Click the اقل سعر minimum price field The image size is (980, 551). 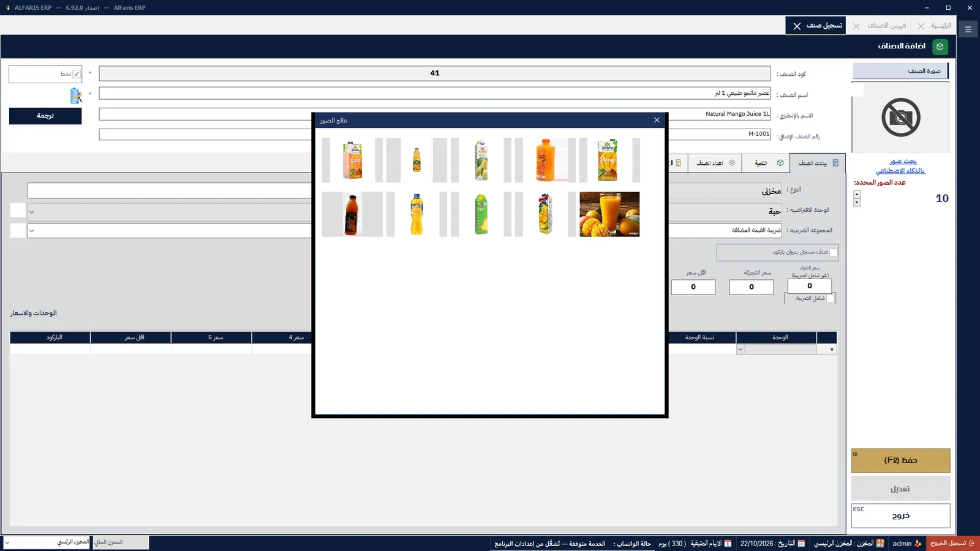coord(693,287)
